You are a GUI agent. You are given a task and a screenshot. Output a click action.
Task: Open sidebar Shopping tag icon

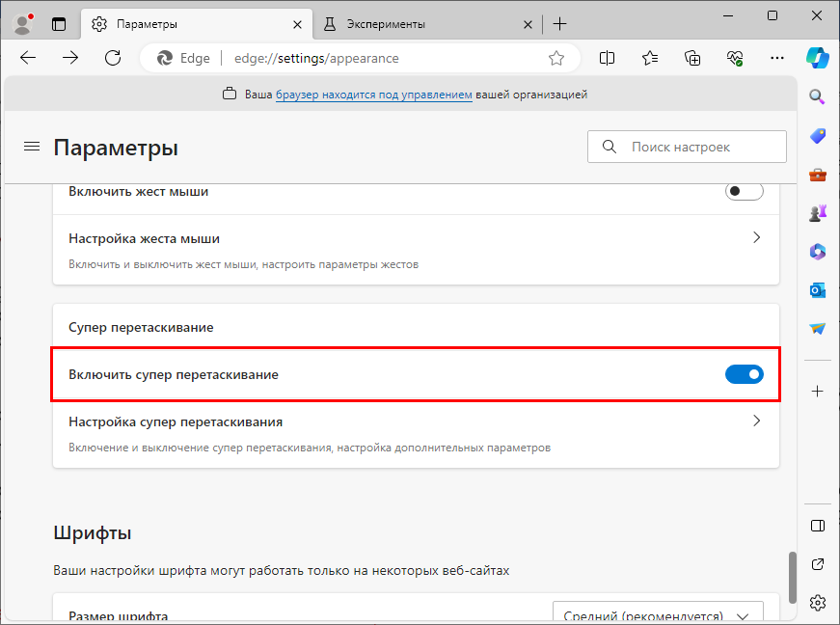click(818, 136)
